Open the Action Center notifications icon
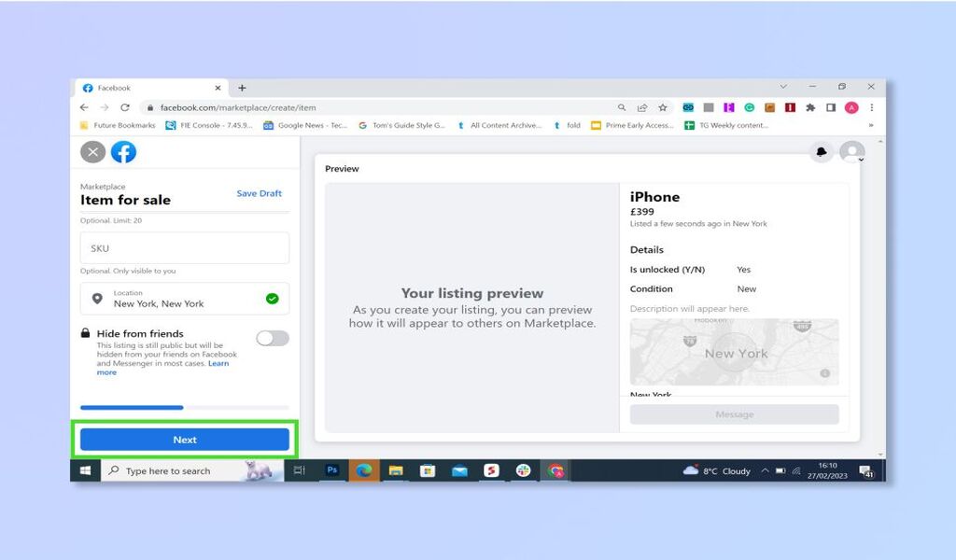 pyautogui.click(x=865, y=471)
